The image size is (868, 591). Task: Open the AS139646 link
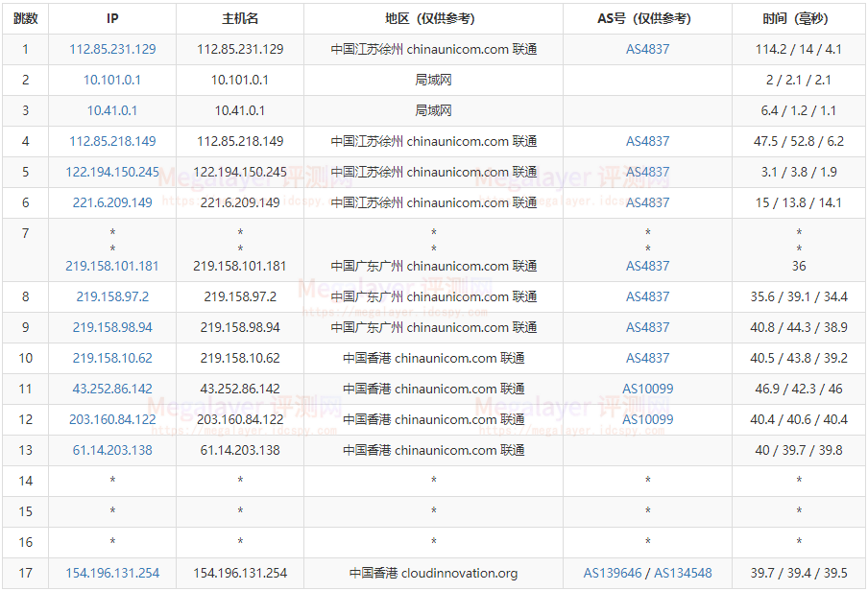click(x=613, y=574)
